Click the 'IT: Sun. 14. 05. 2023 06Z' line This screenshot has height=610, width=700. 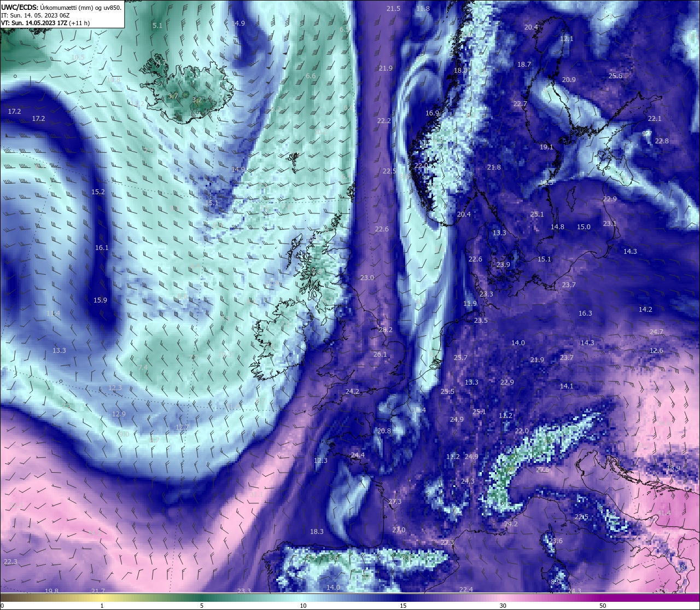(35, 15)
